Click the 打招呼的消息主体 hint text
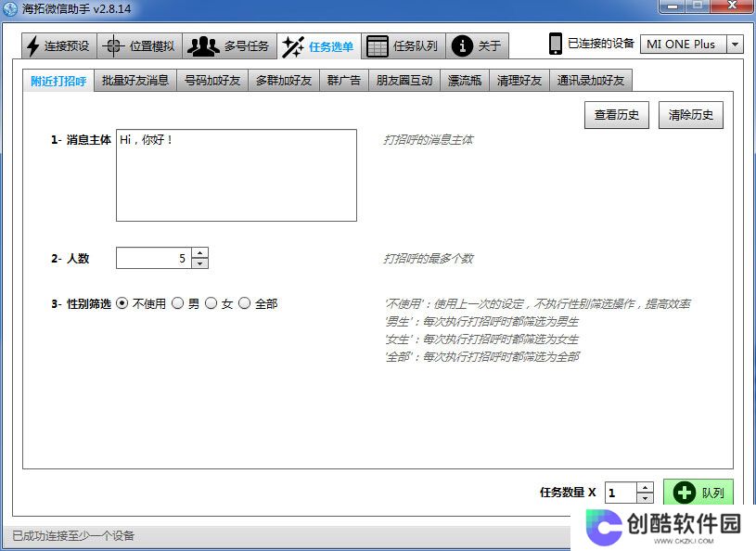The image size is (756, 551). (429, 140)
